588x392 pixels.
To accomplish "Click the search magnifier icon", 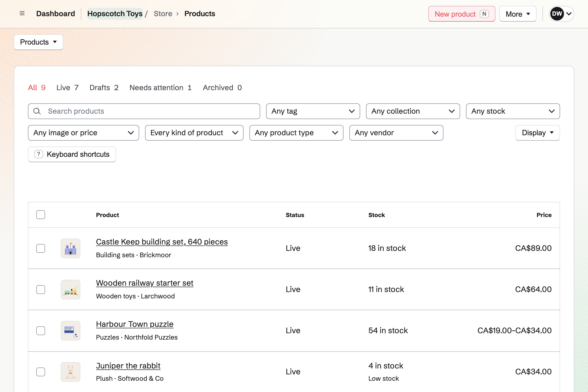I will 37,111.
